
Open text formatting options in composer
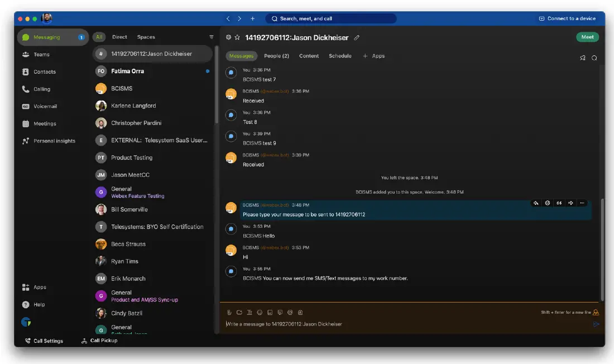coord(250,313)
